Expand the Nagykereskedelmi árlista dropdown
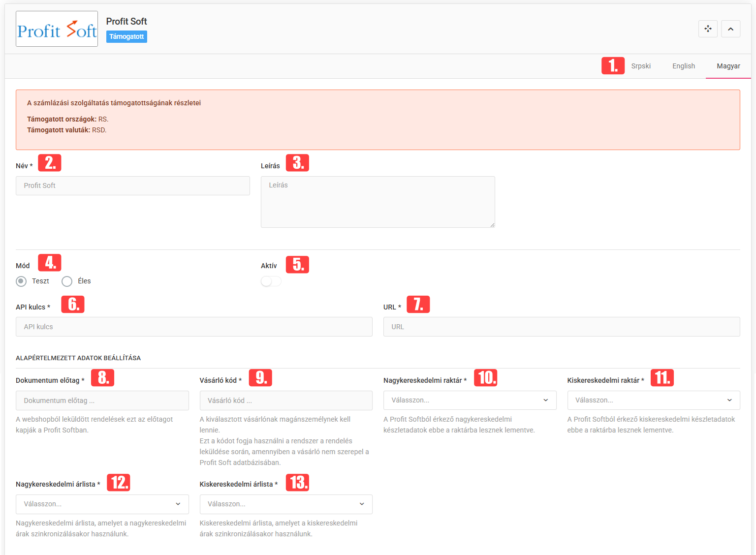Viewport: 756px width, 555px height. 102,504
